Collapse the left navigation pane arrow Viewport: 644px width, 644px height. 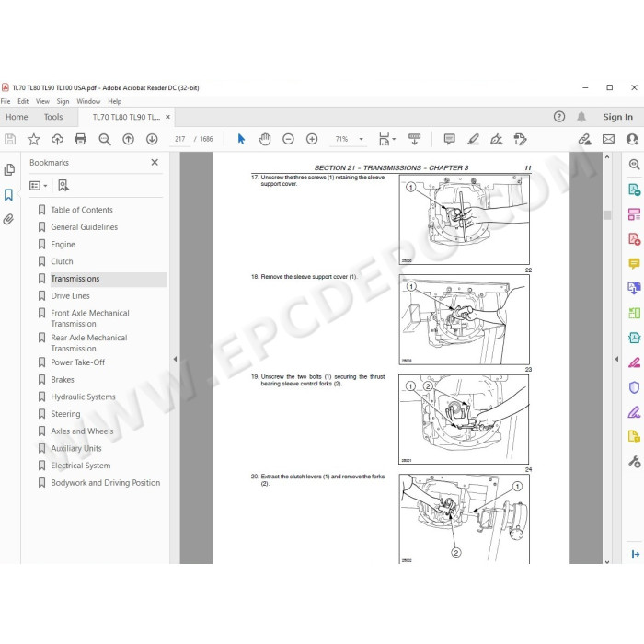click(x=175, y=359)
